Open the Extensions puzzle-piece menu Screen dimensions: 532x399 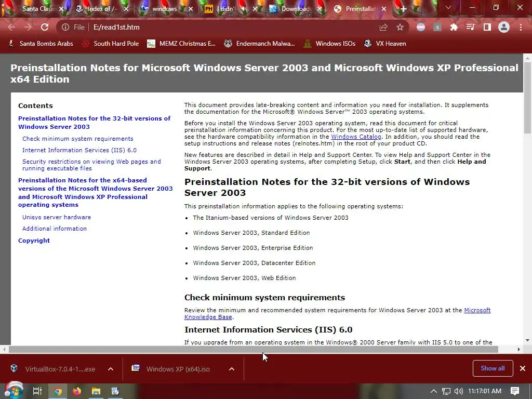(x=454, y=27)
